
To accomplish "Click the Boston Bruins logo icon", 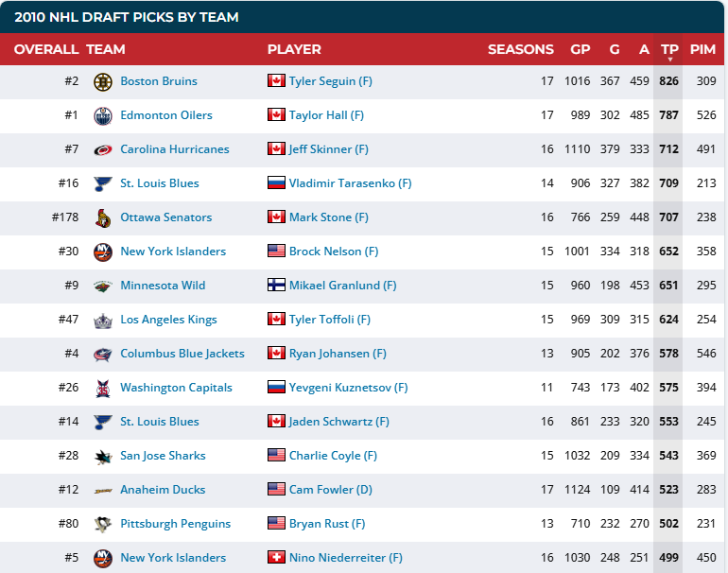I will [103, 81].
